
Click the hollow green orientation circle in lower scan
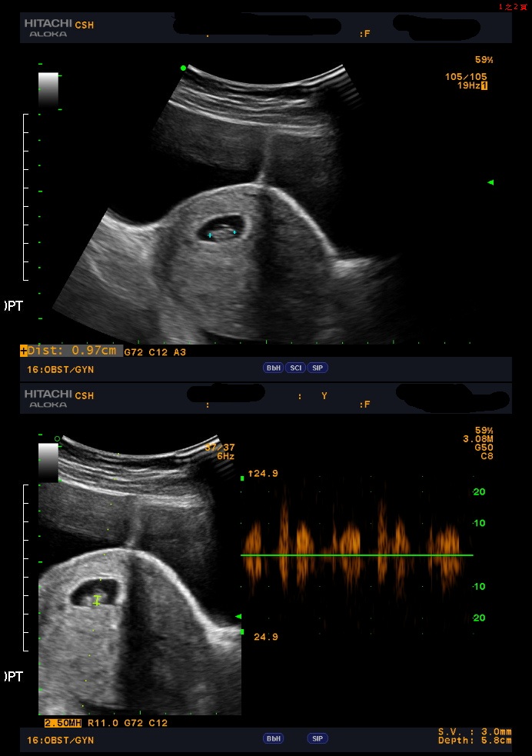point(57,439)
